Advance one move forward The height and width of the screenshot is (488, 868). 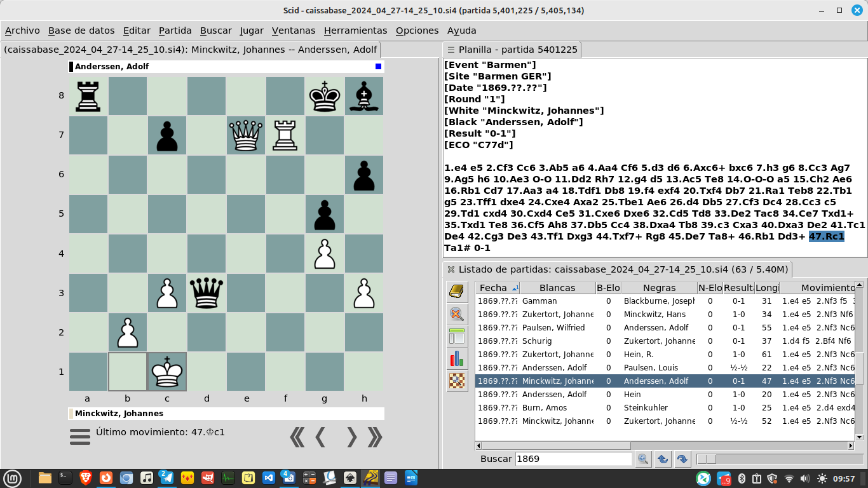(x=351, y=437)
